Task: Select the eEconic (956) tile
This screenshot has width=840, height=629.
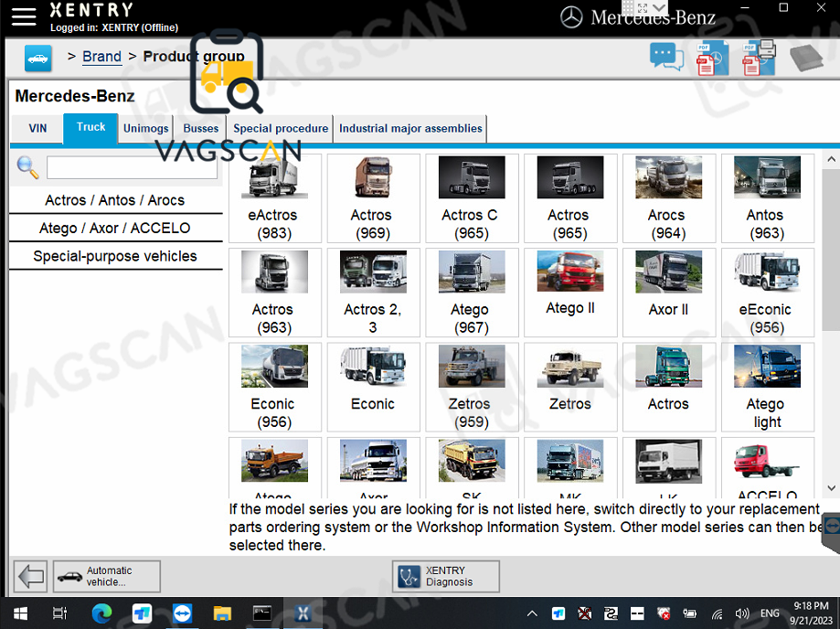Action: point(767,293)
